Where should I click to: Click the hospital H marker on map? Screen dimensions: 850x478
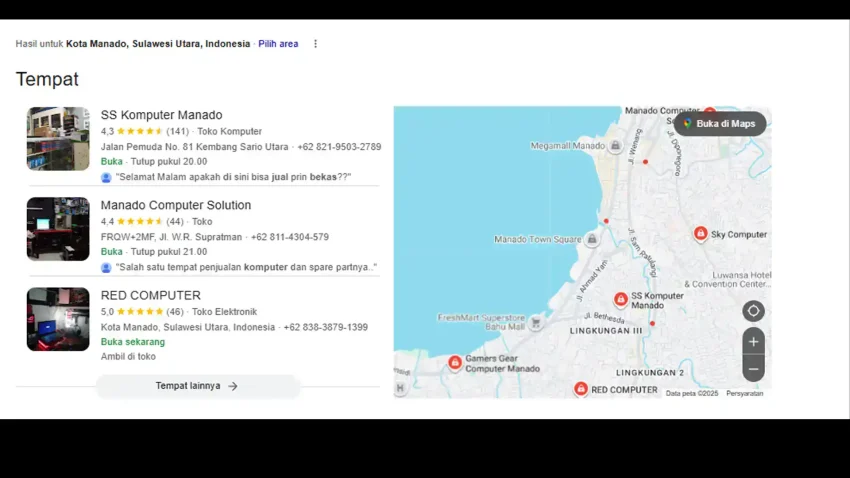pos(400,387)
